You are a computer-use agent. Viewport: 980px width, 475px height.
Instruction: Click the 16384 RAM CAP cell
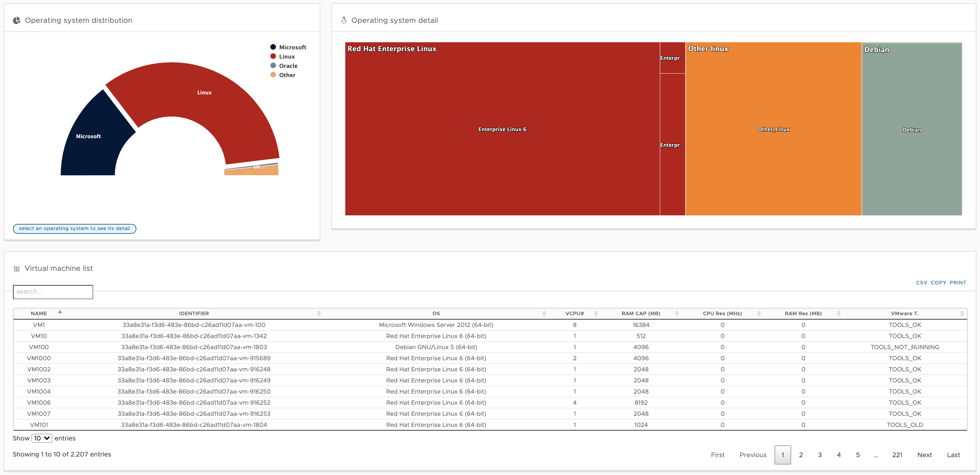pos(641,325)
